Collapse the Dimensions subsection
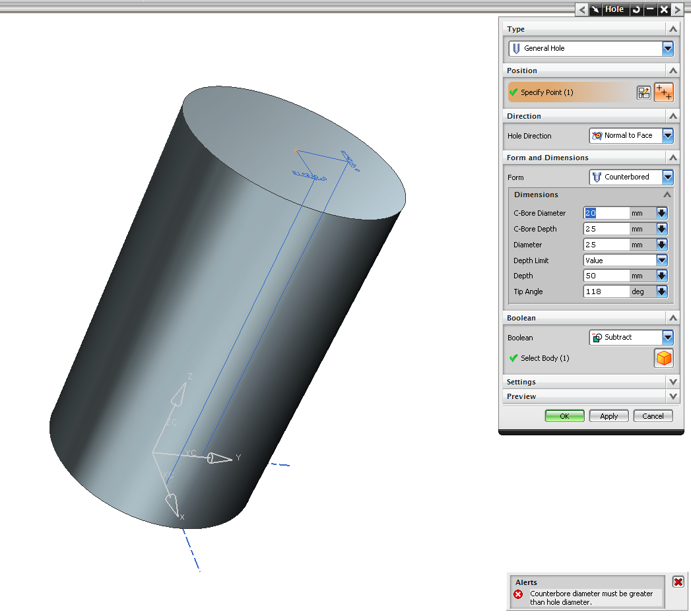 pos(667,195)
